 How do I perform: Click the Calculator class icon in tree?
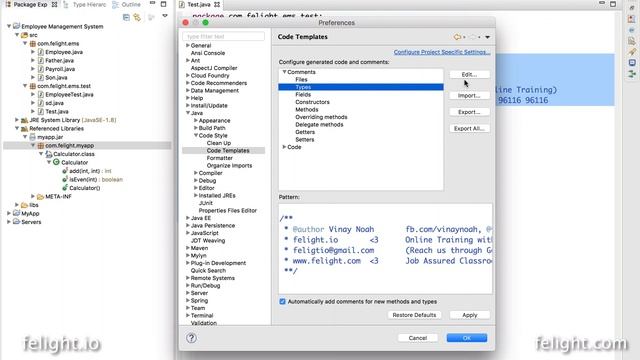[56, 162]
